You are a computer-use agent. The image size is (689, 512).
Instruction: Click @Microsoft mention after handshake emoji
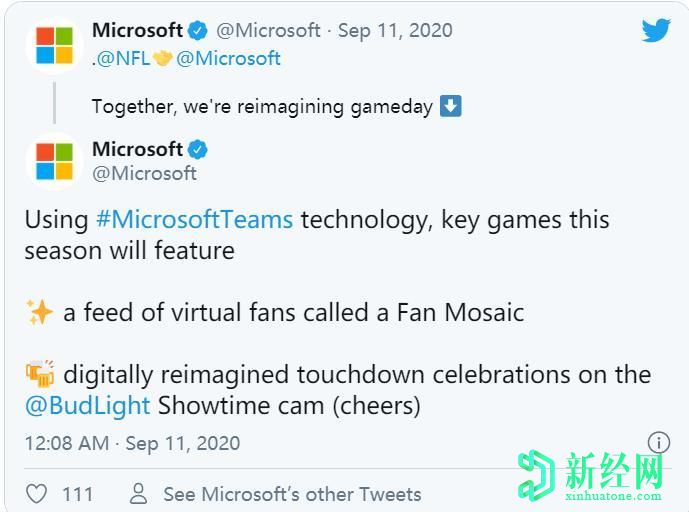pos(228,58)
